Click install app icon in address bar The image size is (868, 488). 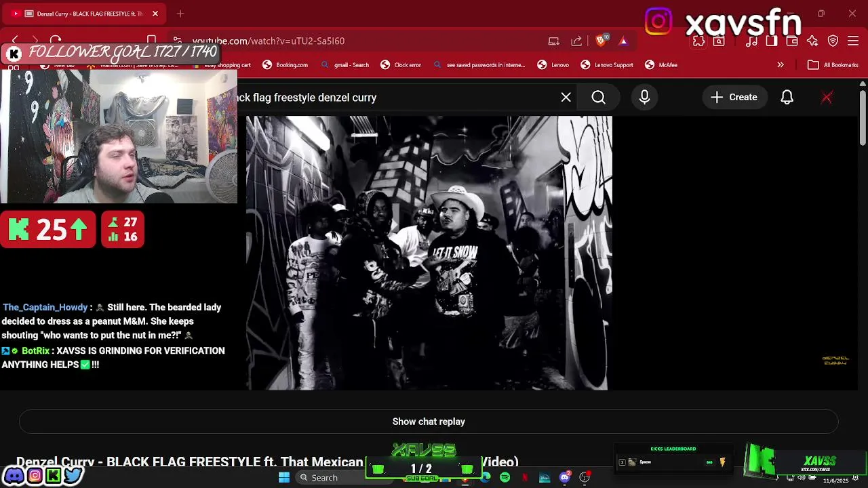pyautogui.click(x=554, y=41)
